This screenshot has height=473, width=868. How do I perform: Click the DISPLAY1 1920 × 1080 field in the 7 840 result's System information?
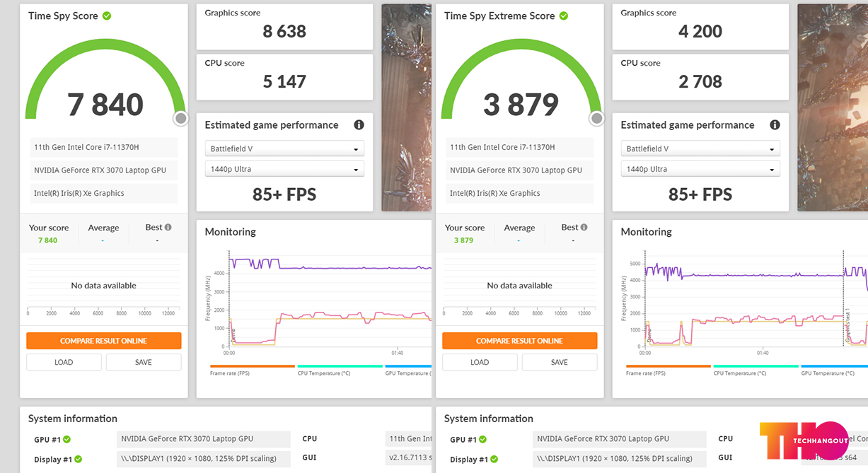(204, 459)
